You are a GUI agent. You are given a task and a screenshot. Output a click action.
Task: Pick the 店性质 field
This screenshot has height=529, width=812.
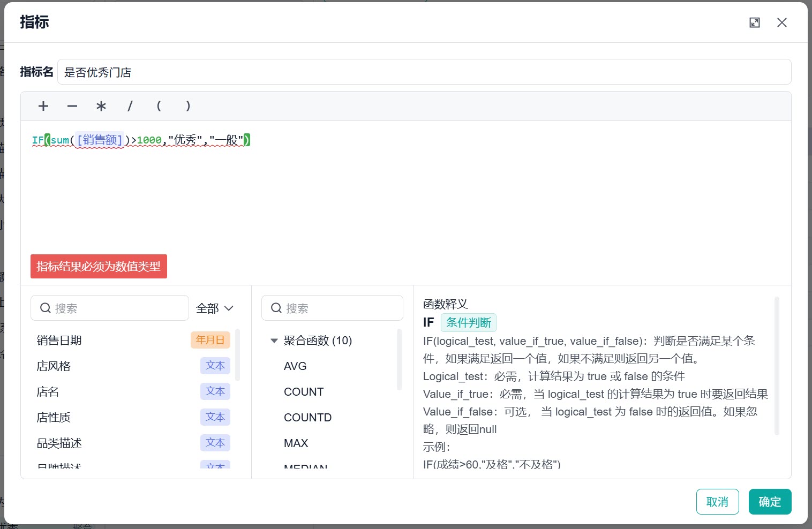133,418
